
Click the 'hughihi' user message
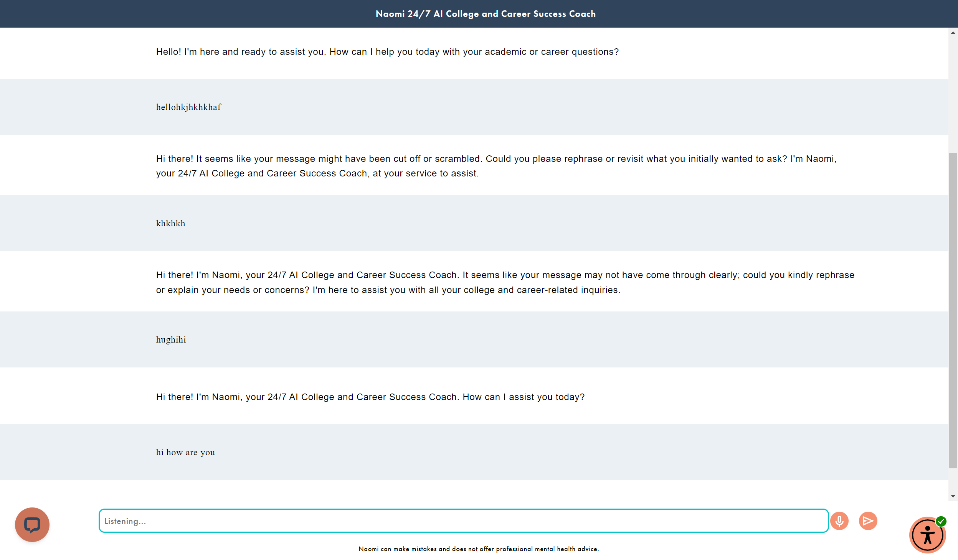[x=171, y=340]
